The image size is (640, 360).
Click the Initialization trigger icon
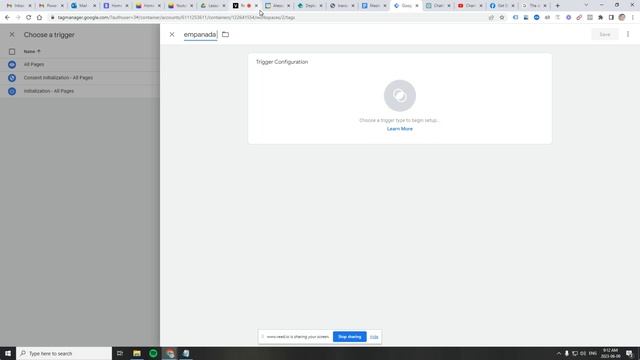(x=12, y=91)
